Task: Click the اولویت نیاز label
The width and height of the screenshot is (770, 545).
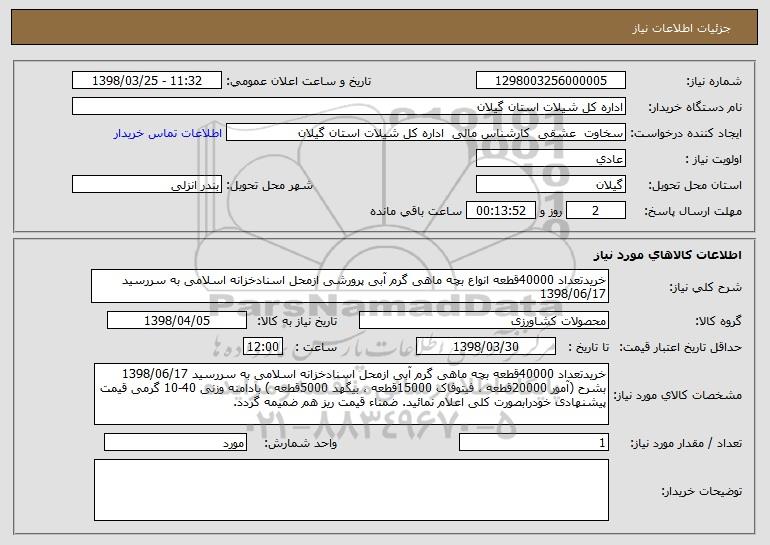Action: pos(714,159)
